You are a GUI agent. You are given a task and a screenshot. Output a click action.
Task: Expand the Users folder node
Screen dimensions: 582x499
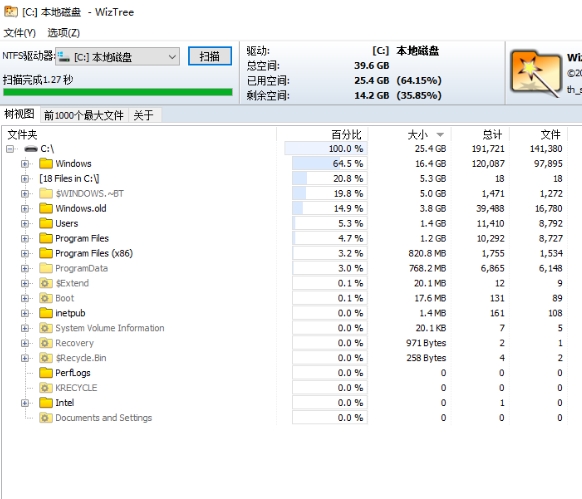25,224
